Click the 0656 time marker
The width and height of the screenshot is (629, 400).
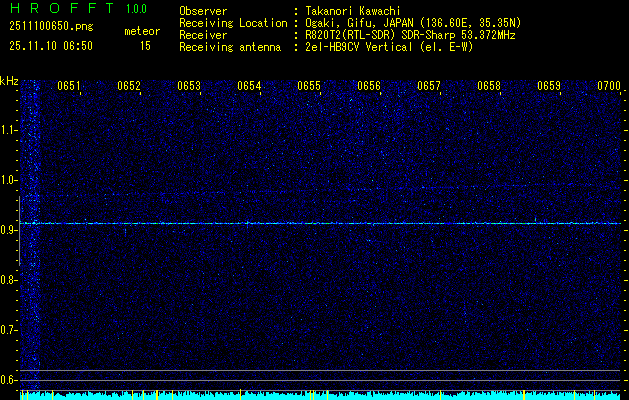369,86
